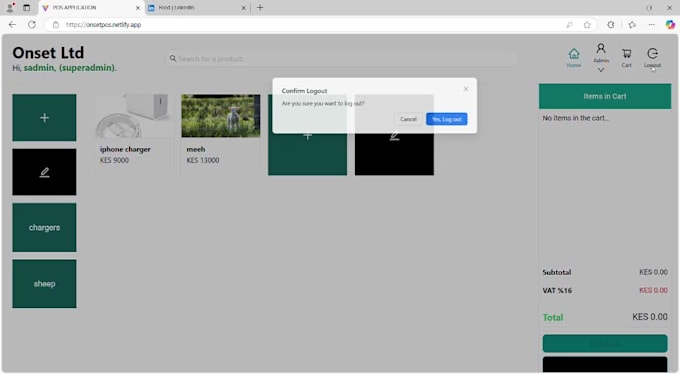Click the Subtotal label
Viewport: 680px width, 374px height.
click(x=556, y=272)
